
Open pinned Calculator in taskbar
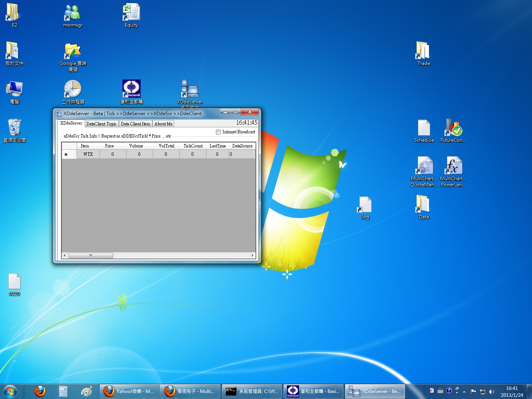[63, 391]
